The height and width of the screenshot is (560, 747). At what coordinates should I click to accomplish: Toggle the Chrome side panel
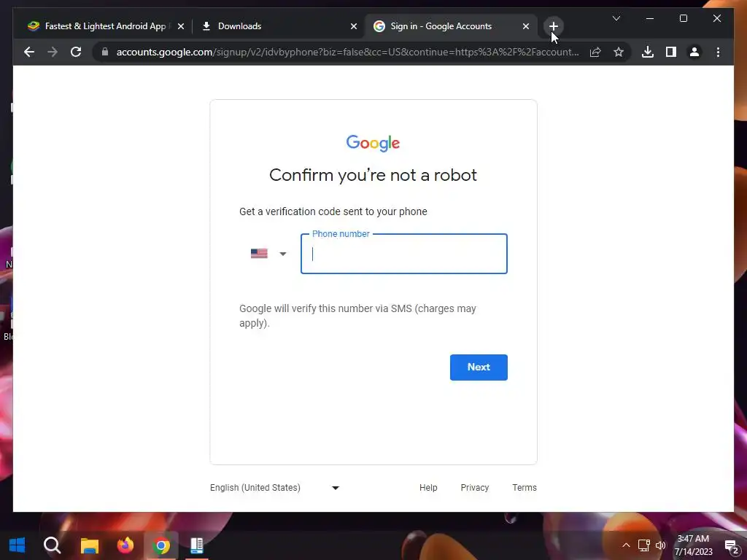pos(671,52)
